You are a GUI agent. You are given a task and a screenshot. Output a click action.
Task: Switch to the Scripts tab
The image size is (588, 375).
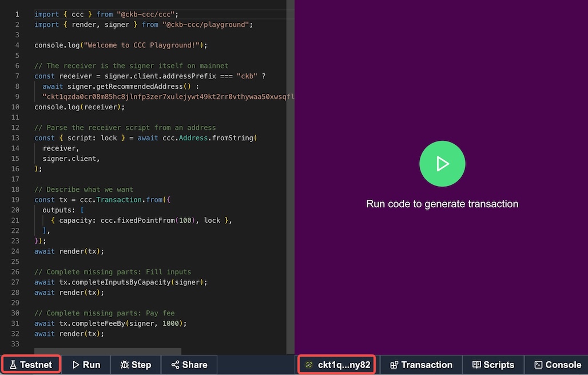[492, 365]
